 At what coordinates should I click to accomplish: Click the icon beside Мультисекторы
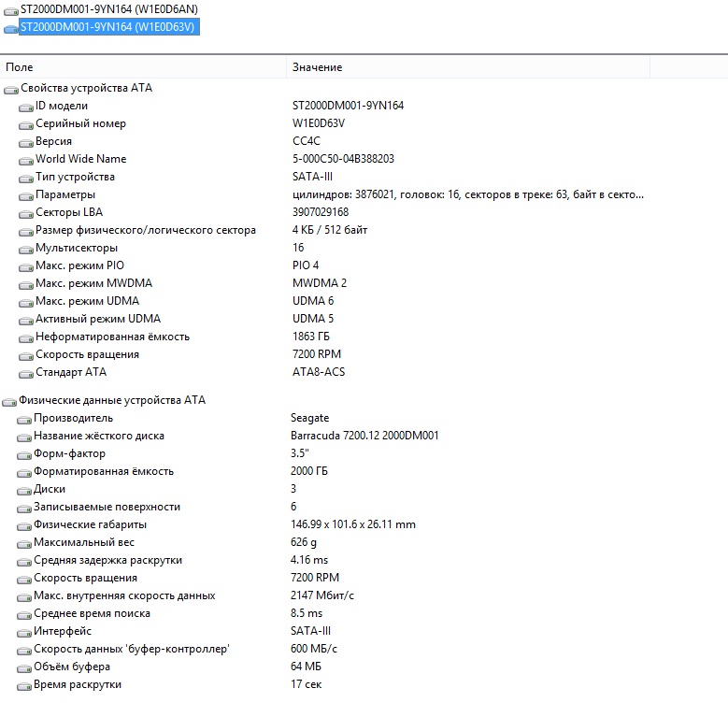click(26, 250)
